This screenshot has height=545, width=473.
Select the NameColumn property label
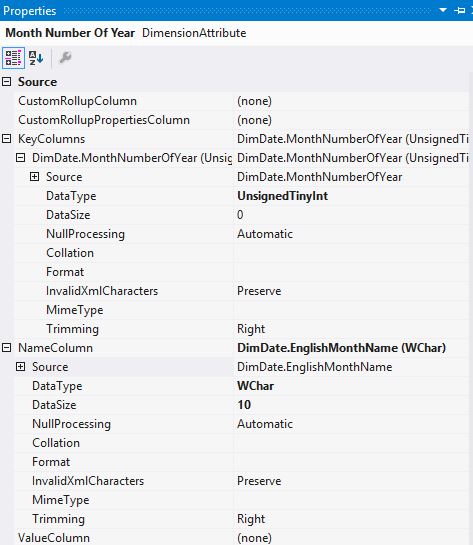coord(55,348)
